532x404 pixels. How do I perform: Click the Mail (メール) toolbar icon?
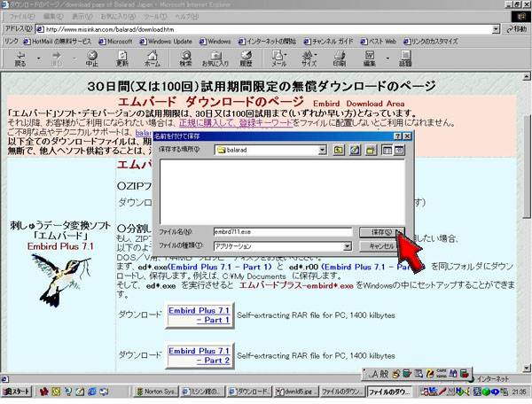[x=278, y=58]
